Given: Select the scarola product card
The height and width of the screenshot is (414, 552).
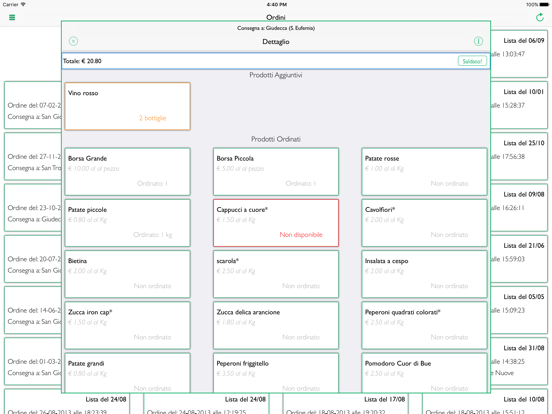Looking at the screenshot, I should [276, 274].
